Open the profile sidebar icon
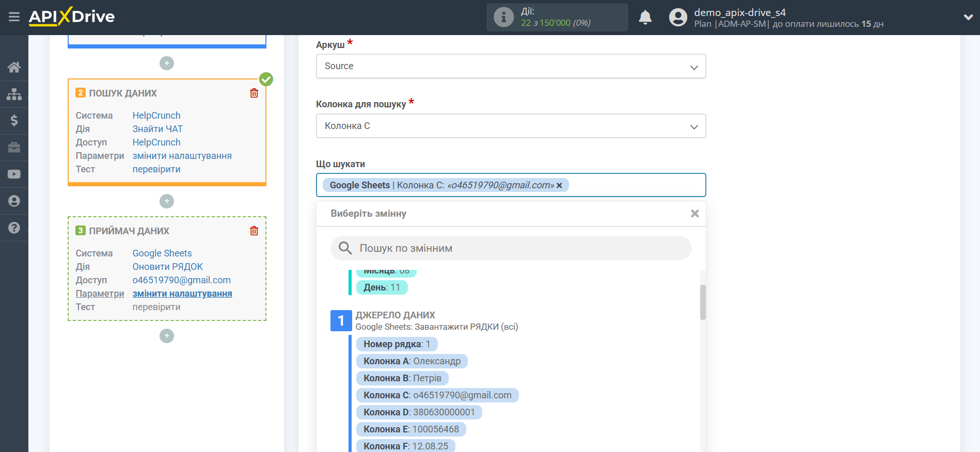This screenshot has height=452, width=980. tap(14, 201)
